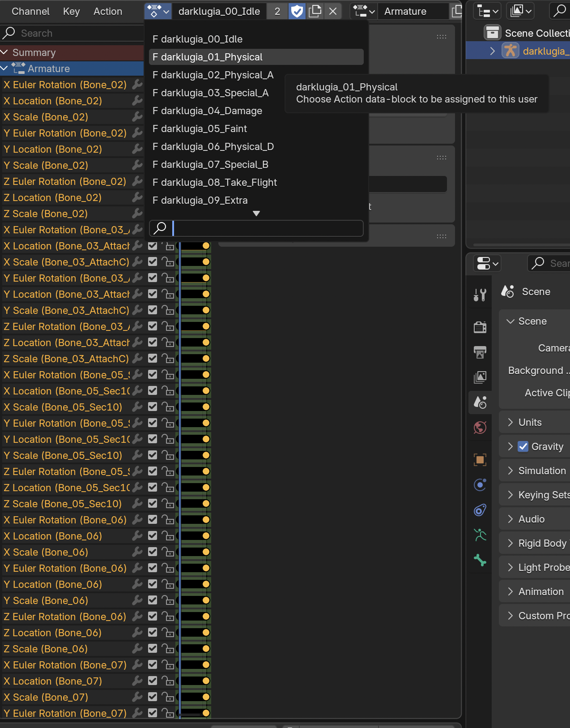The height and width of the screenshot is (728, 570).
Task: Open the Physics properties tab
Action: pos(480,485)
